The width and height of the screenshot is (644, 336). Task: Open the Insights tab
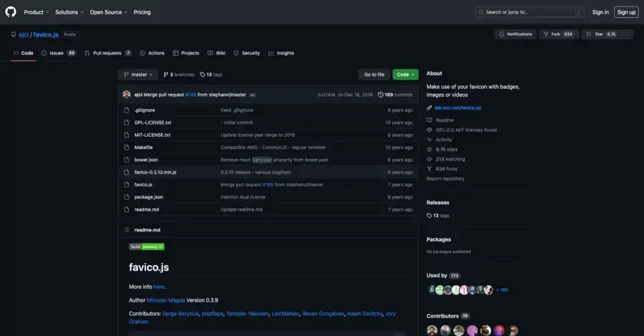[281, 53]
